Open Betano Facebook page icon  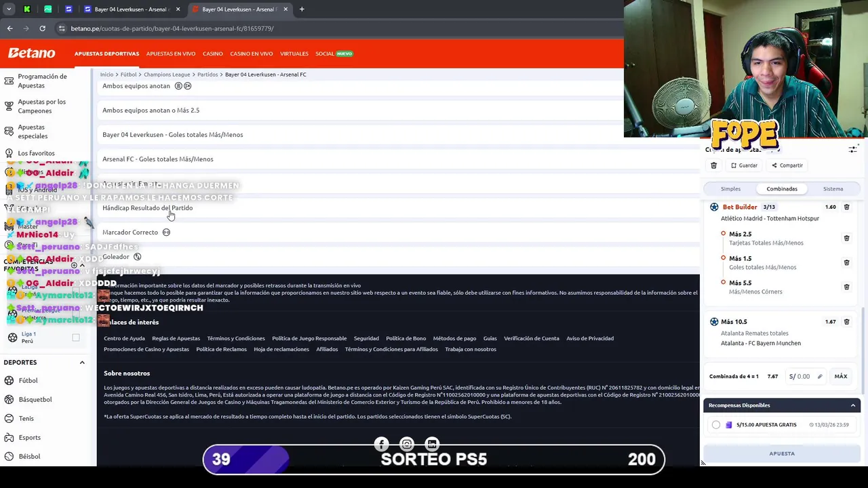pos(381,444)
